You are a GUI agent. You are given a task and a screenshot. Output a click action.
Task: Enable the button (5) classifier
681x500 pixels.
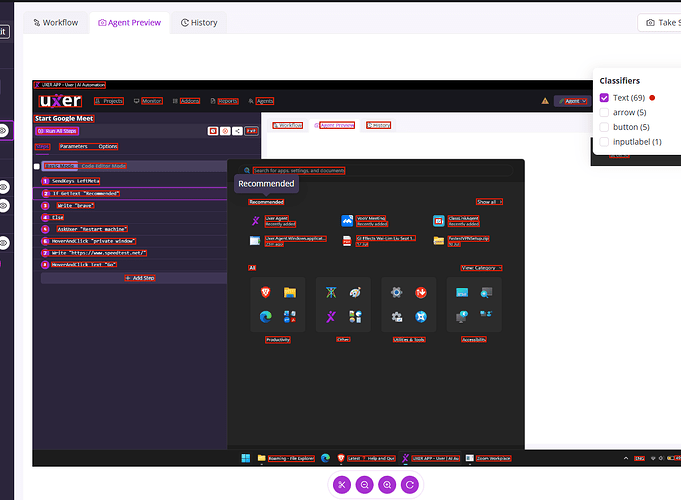click(x=604, y=127)
